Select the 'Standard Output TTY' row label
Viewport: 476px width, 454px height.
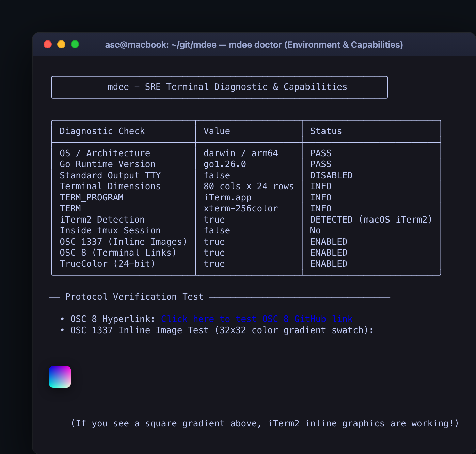point(110,175)
